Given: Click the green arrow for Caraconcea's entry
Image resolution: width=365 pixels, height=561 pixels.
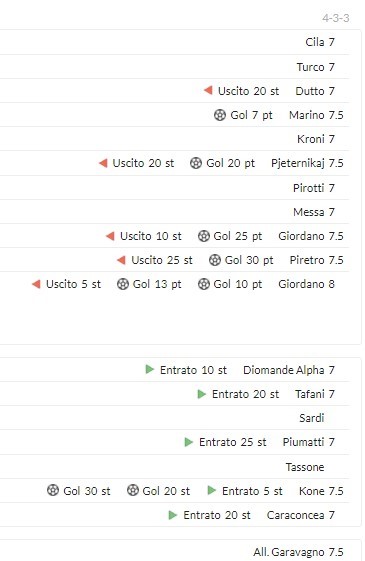Looking at the screenshot, I should click(173, 515).
